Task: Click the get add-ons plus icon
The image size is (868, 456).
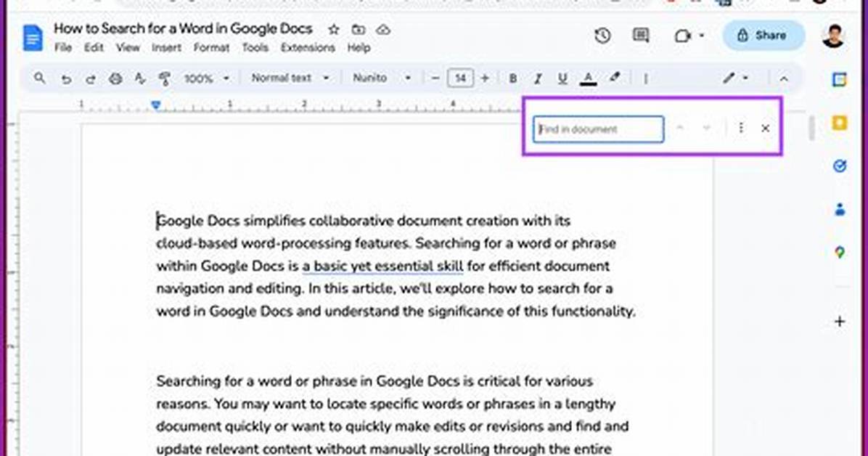Action: [x=840, y=322]
